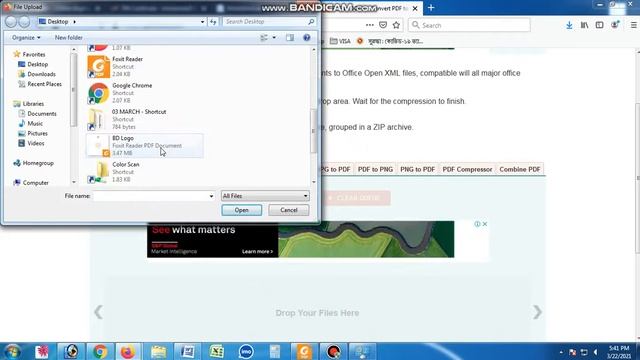This screenshot has width=640, height=360.
Task: Select the Google Chrome shortcut in file list
Action: point(144,93)
